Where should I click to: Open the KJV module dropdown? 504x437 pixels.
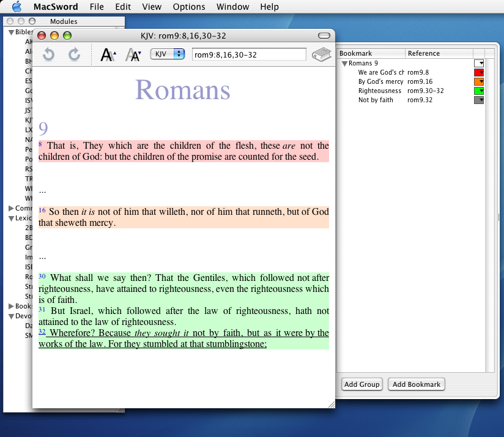click(x=168, y=54)
